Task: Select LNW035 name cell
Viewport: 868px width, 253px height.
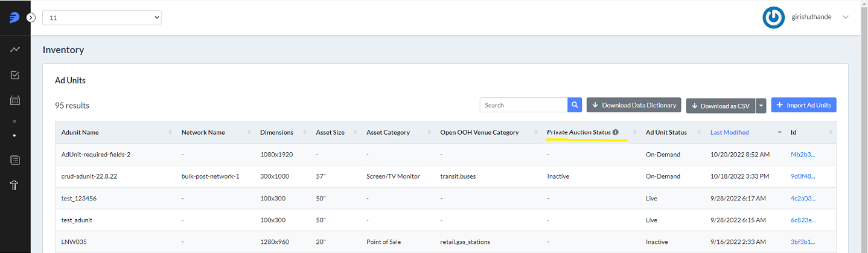Action: coord(74,242)
